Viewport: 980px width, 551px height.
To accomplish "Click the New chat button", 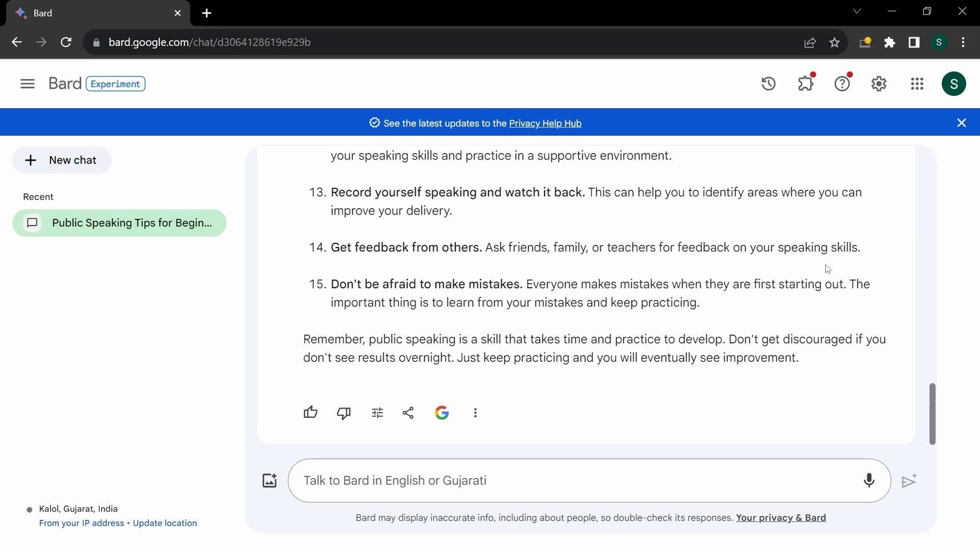I will click(x=62, y=160).
